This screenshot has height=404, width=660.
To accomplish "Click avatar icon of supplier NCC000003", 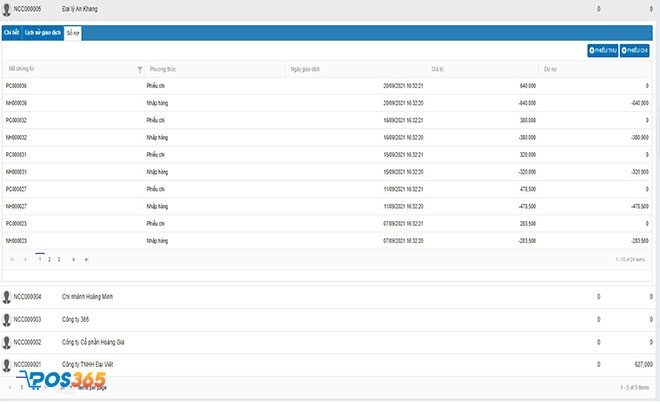I will point(7,319).
